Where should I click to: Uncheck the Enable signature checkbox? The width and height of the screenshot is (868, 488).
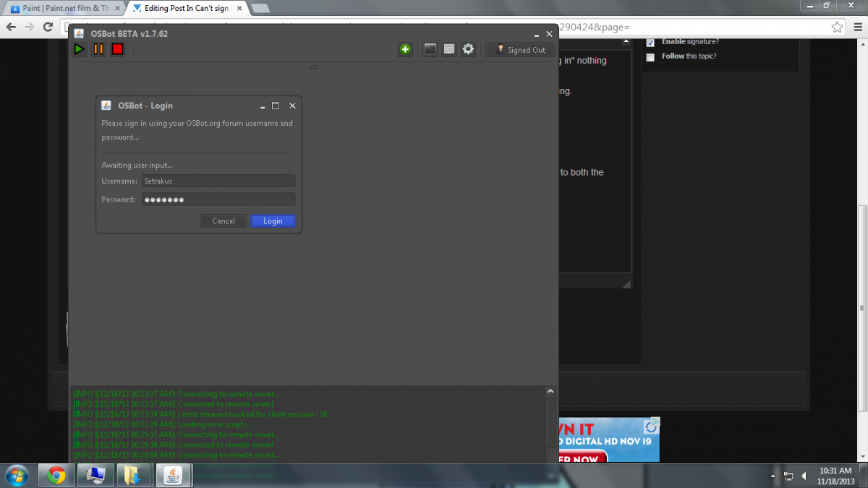point(650,42)
